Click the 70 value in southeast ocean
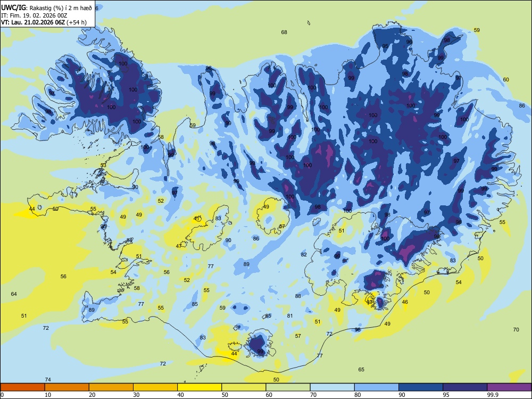This screenshot has width=532, height=399. click(x=516, y=329)
